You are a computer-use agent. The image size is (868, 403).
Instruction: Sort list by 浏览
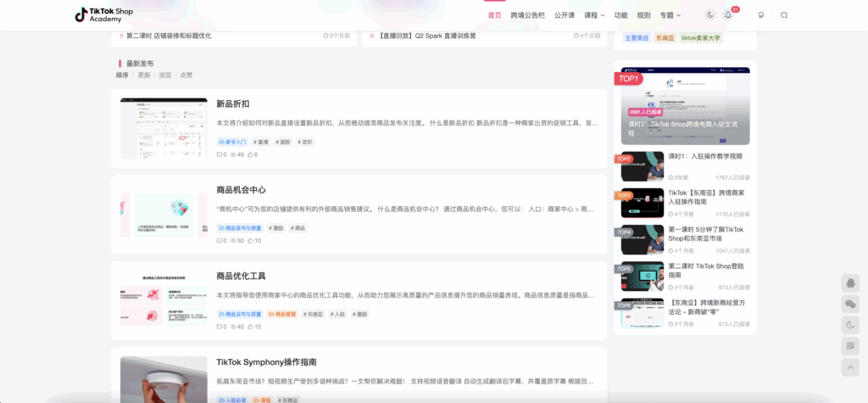coord(165,76)
